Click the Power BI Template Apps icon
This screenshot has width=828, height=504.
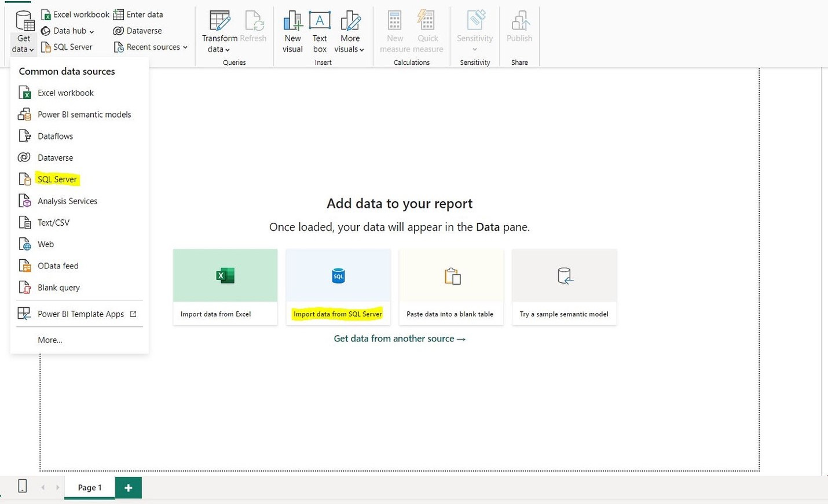click(24, 314)
